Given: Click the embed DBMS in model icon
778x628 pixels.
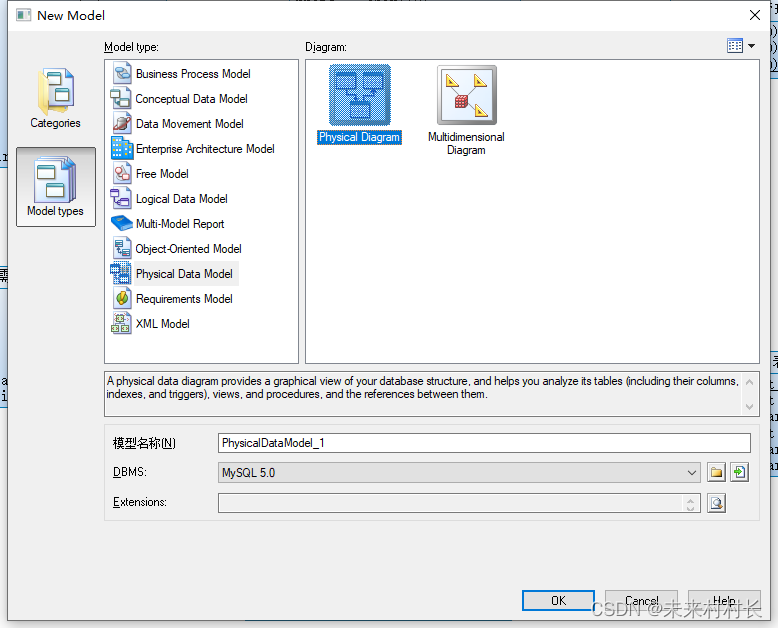Looking at the screenshot, I should click(x=739, y=472).
